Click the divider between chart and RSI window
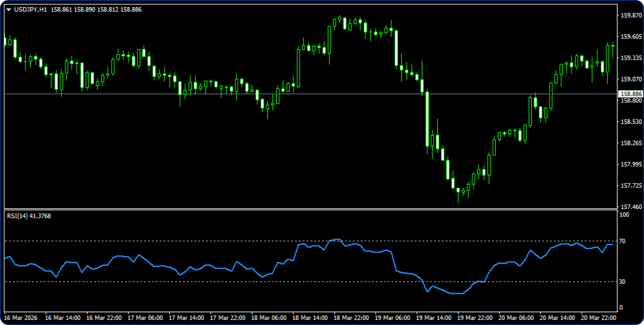 [310, 210]
